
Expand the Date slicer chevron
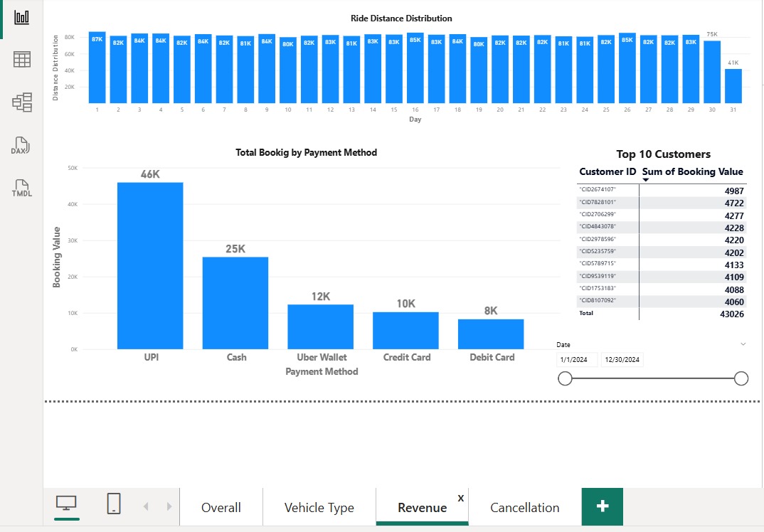click(743, 344)
